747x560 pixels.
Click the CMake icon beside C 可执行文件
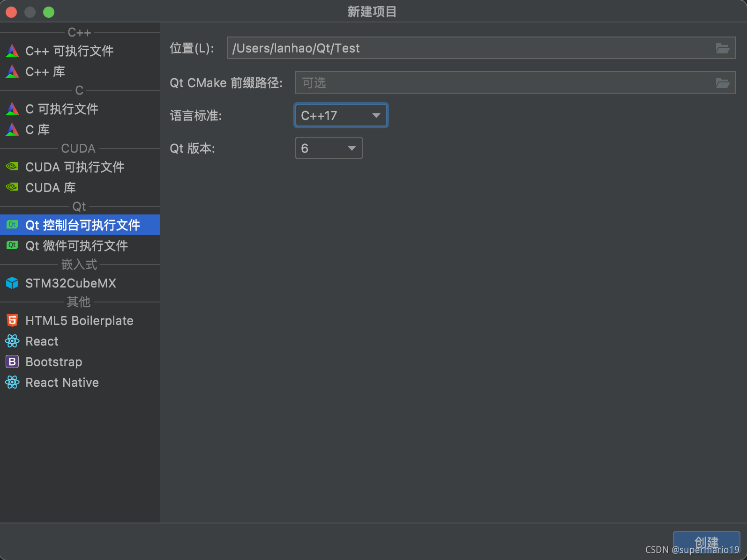coord(12,109)
